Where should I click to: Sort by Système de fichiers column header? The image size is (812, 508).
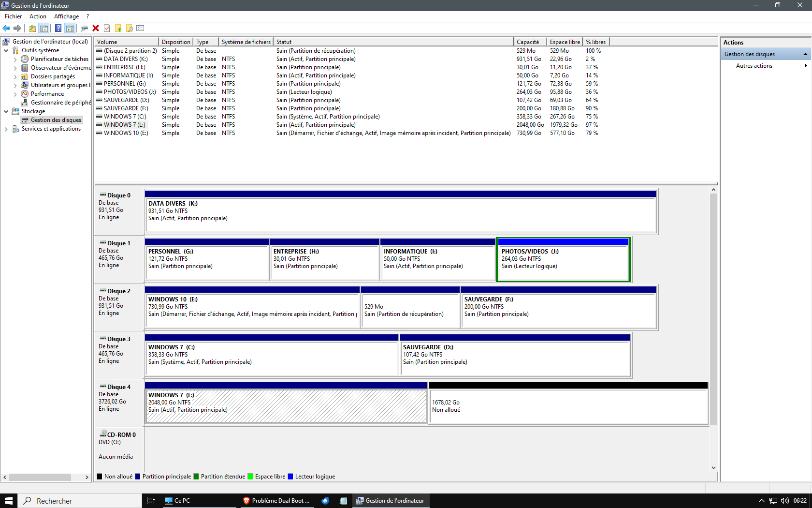coord(246,42)
